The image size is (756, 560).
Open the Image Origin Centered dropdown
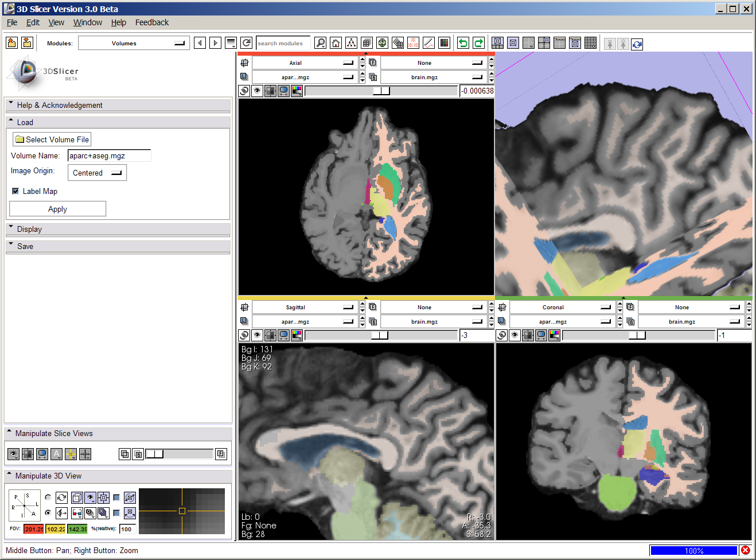point(97,173)
